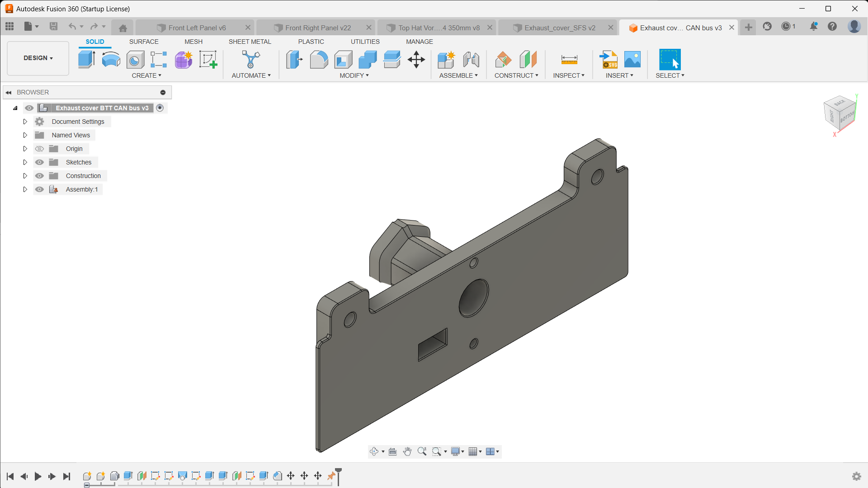The image size is (868, 488).
Task: Switch to the SHEET METAL tab
Action: click(x=250, y=42)
